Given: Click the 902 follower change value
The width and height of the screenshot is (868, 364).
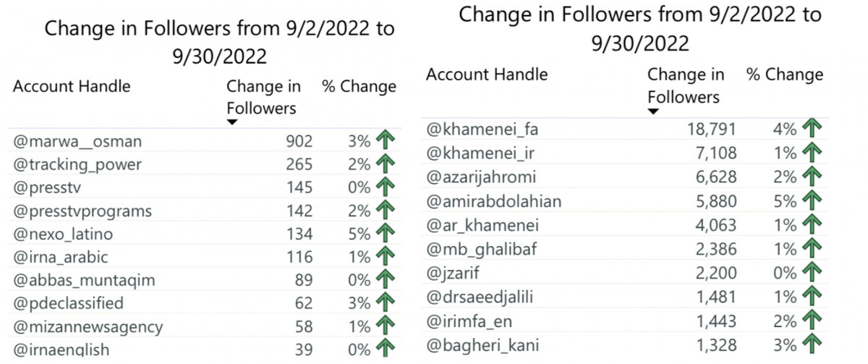Looking at the screenshot, I should tap(299, 141).
